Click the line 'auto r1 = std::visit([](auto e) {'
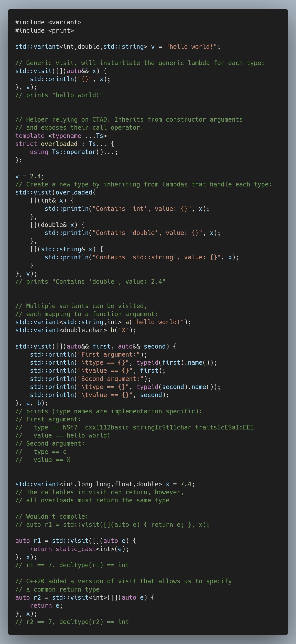The height and width of the screenshot is (644, 296). (x=76, y=541)
